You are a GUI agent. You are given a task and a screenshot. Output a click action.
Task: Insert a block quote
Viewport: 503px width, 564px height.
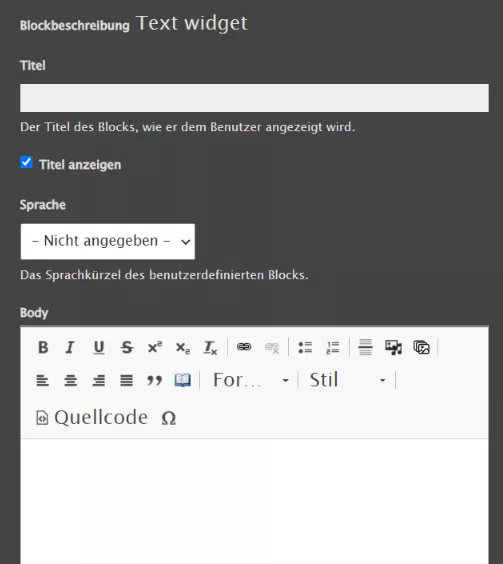pos(155,380)
